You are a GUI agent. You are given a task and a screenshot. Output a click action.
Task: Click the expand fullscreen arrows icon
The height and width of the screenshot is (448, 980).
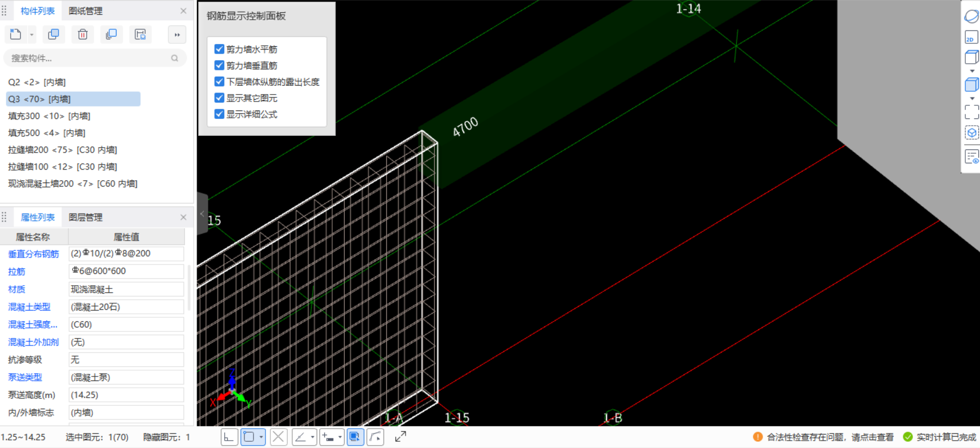tap(400, 437)
